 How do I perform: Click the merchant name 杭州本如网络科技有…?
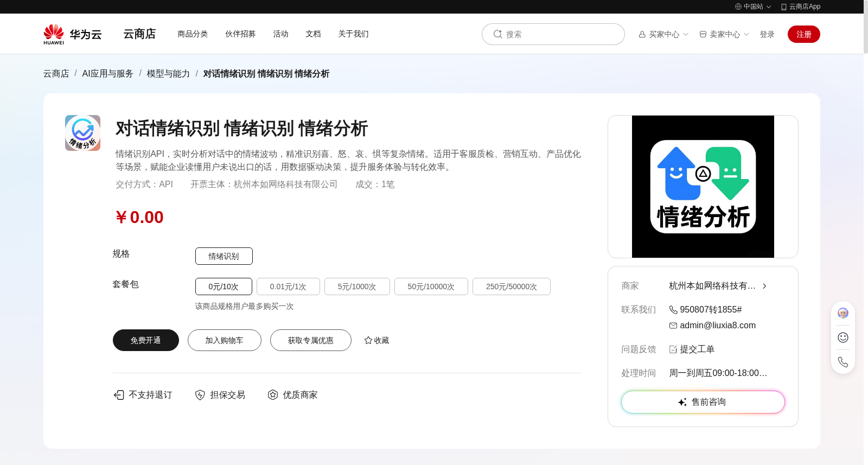pos(712,286)
